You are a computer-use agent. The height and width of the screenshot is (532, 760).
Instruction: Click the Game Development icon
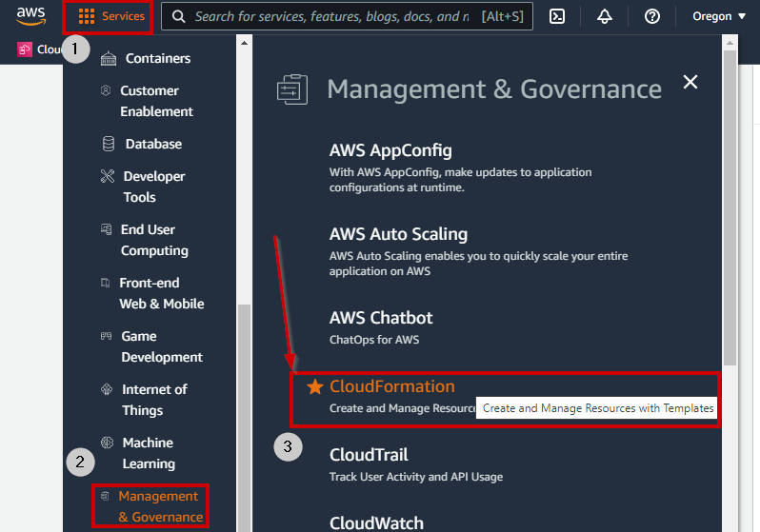[x=106, y=336]
